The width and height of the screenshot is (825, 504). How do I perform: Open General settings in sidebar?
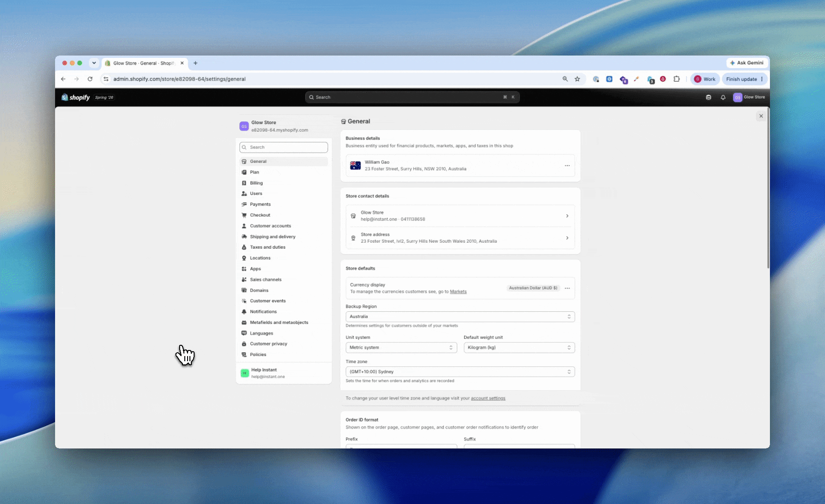click(x=283, y=161)
